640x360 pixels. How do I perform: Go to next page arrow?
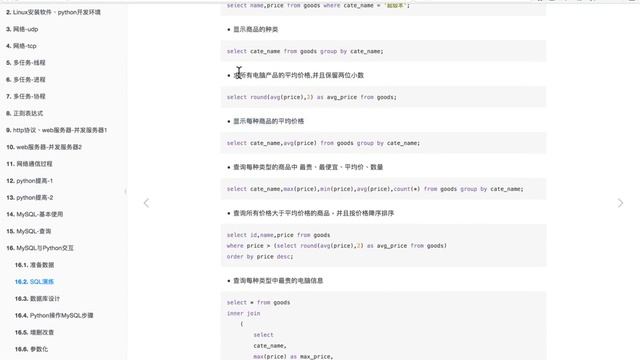[x=620, y=203]
